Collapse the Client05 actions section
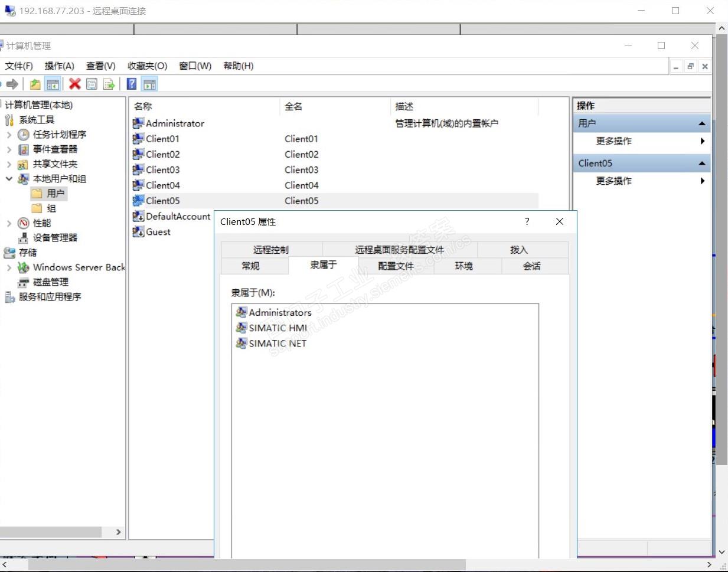 coord(702,164)
